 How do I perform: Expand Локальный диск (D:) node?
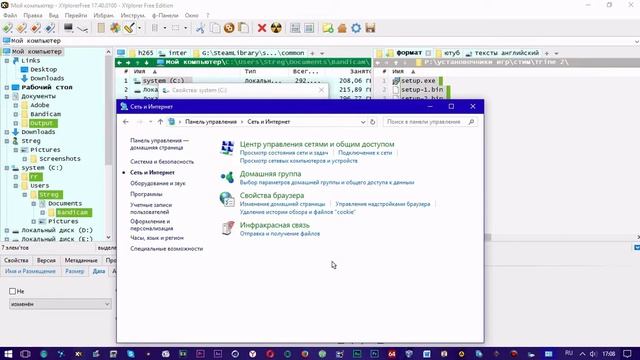[x=7, y=230]
